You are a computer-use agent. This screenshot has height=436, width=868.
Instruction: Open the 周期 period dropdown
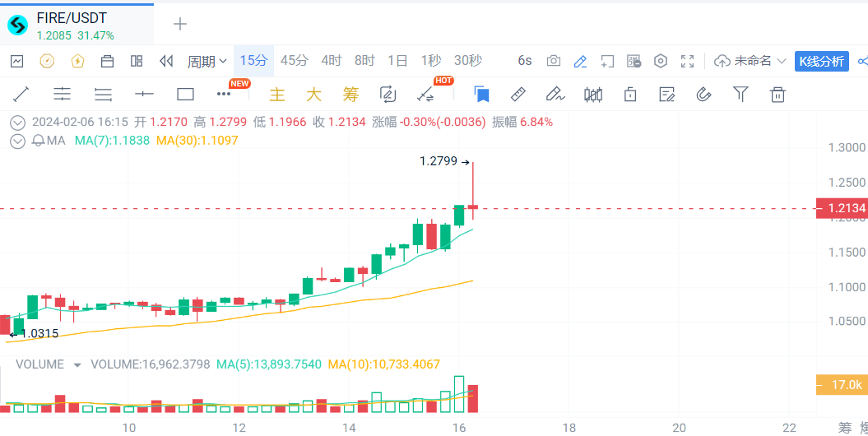point(207,61)
